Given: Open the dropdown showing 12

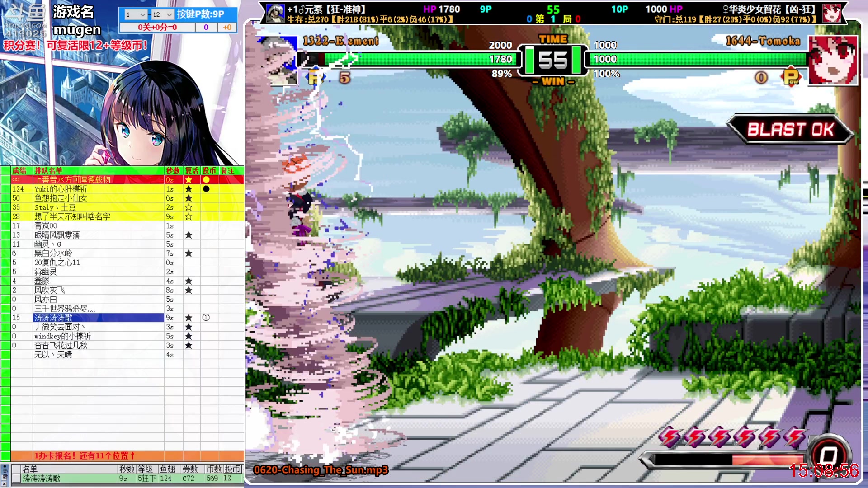Looking at the screenshot, I should (162, 14).
